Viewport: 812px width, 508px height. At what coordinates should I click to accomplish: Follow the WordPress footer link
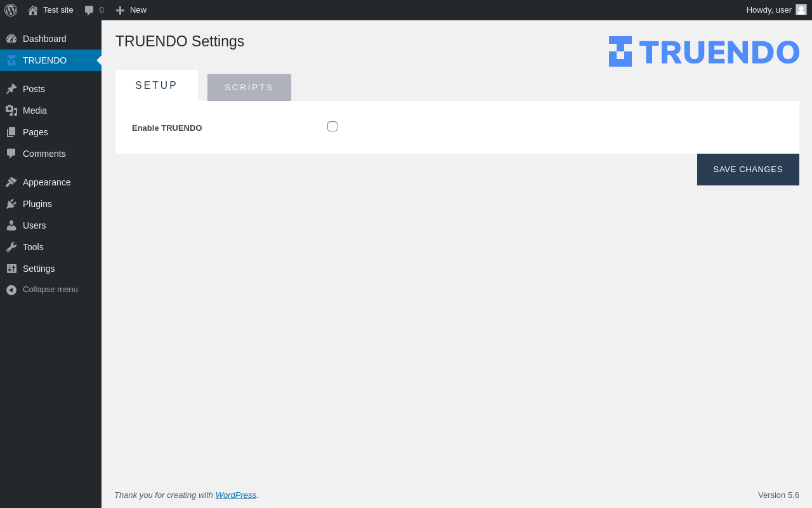(236, 495)
